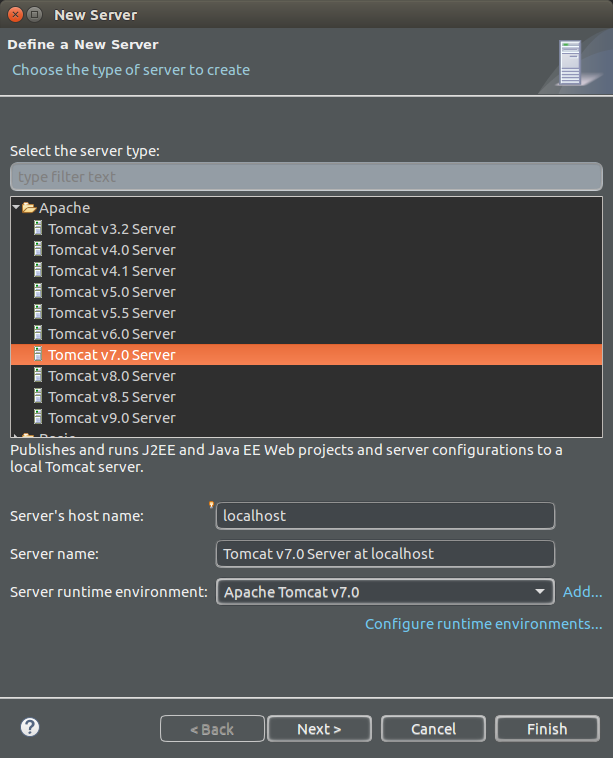Click the Add... runtime link
The width and height of the screenshot is (613, 758).
coord(583,592)
